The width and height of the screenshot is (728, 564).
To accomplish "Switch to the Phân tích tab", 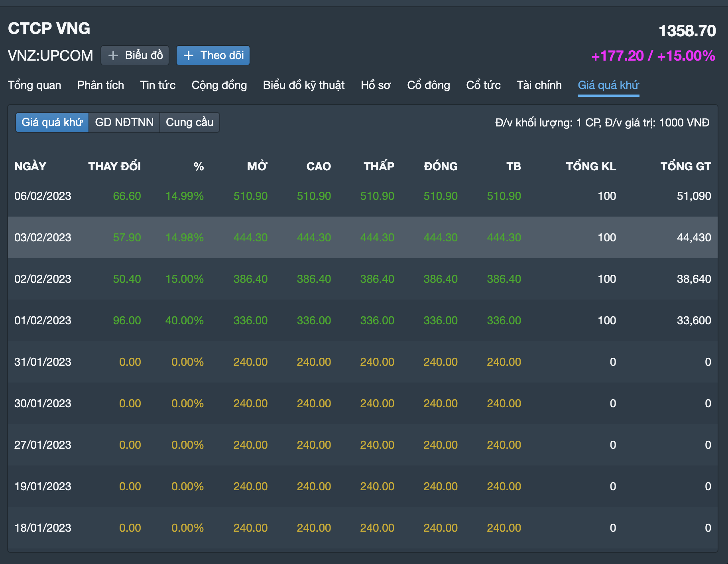I will (x=100, y=85).
